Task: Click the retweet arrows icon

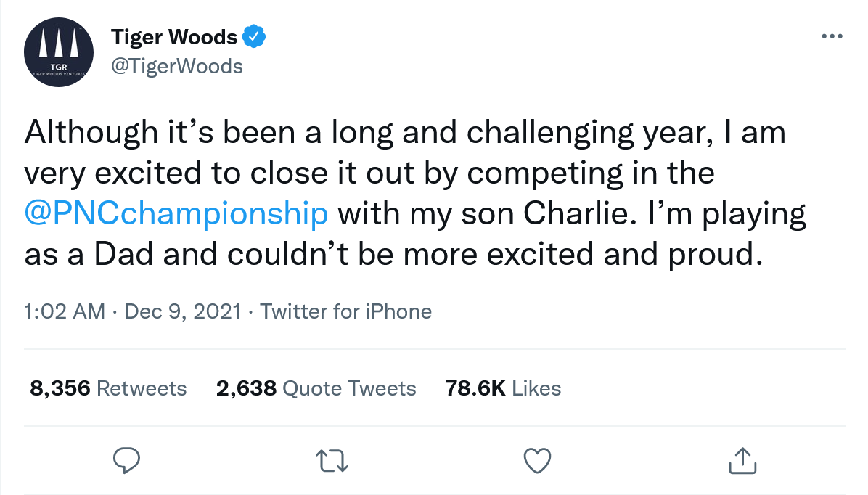Action: (332, 459)
